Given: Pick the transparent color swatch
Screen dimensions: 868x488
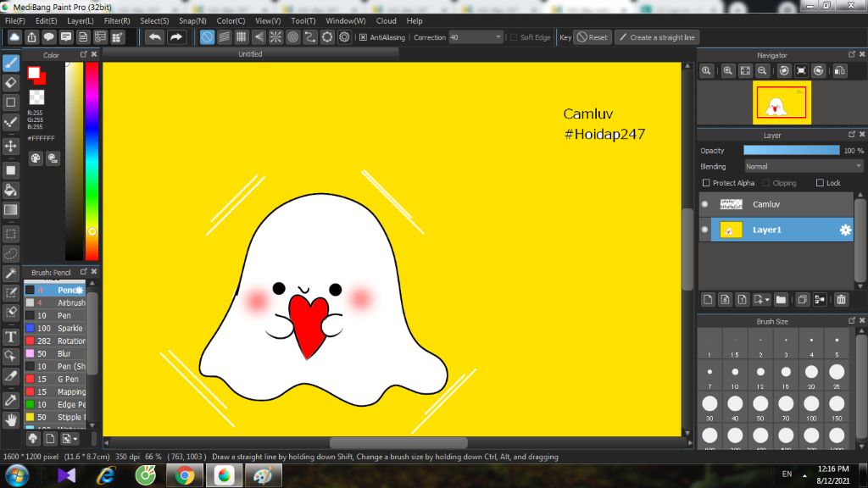Looking at the screenshot, I should click(x=36, y=97).
